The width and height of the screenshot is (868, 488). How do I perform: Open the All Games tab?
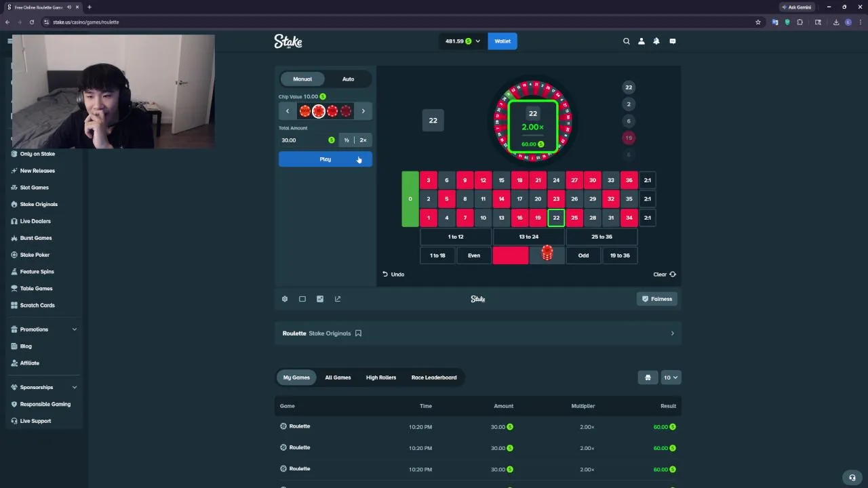tap(338, 378)
